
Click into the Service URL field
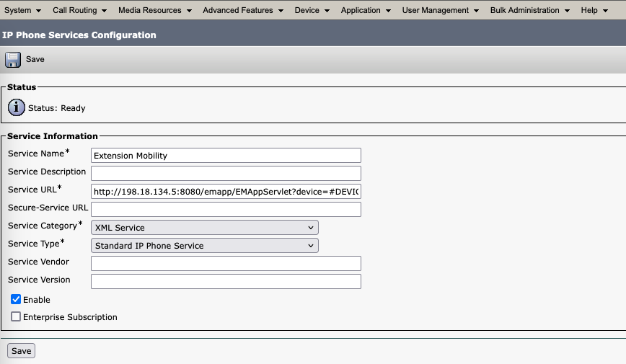click(x=226, y=192)
